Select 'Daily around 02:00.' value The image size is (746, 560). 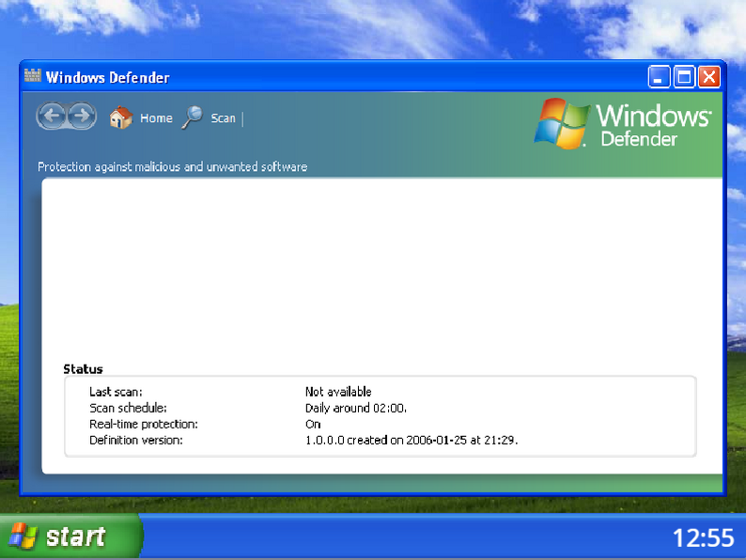pyautogui.click(x=356, y=408)
